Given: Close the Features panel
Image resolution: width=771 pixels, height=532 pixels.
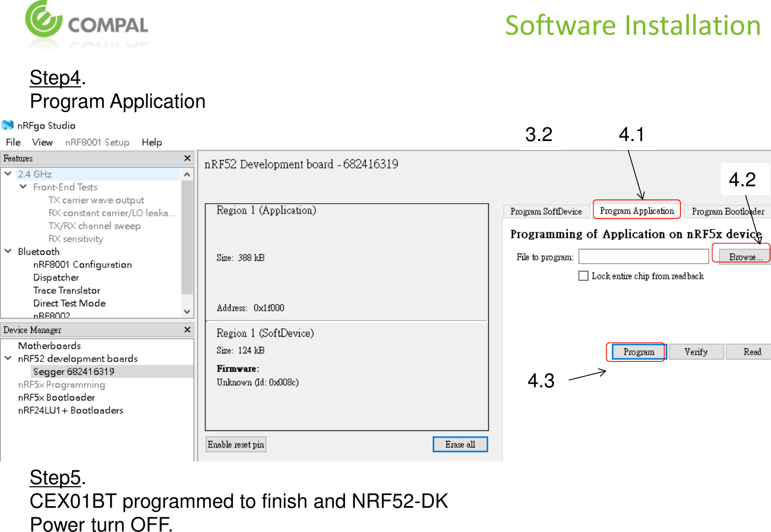Looking at the screenshot, I should [x=187, y=158].
